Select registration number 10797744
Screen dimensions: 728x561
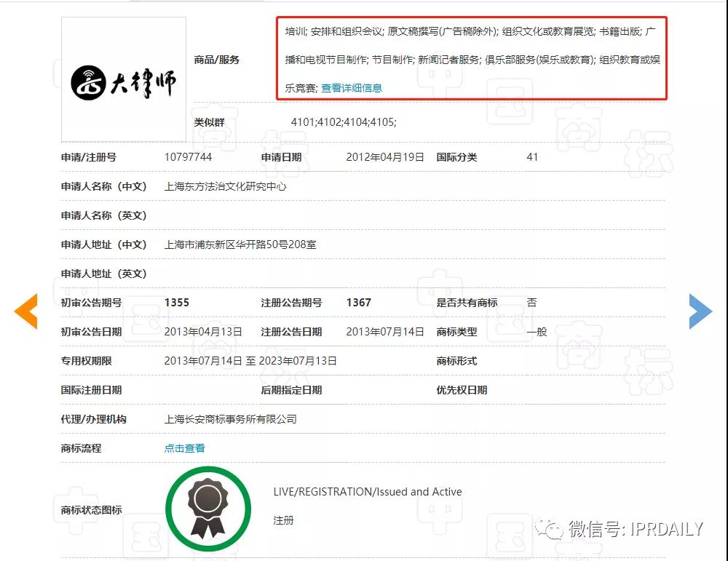coord(188,157)
